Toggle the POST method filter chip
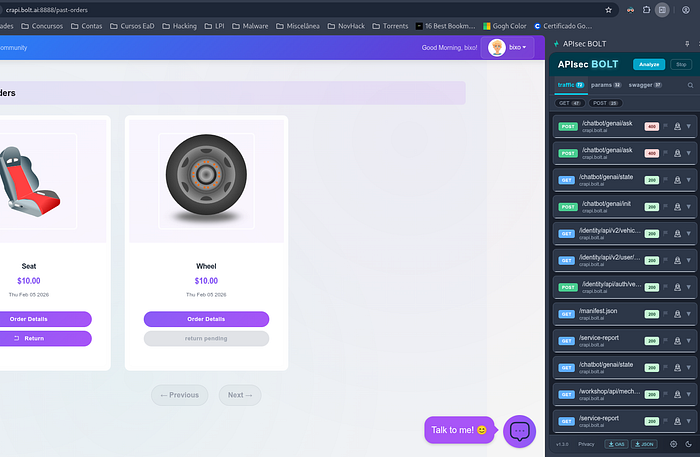The height and width of the screenshot is (457, 700). (605, 103)
